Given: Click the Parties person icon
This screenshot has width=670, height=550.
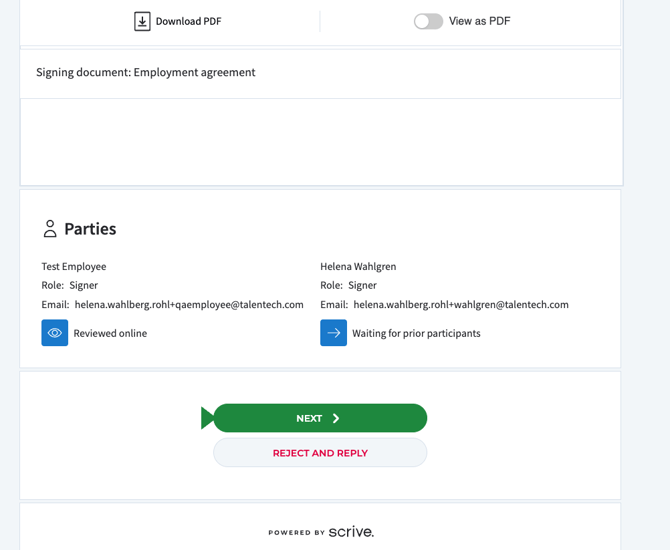Looking at the screenshot, I should click(x=50, y=229).
